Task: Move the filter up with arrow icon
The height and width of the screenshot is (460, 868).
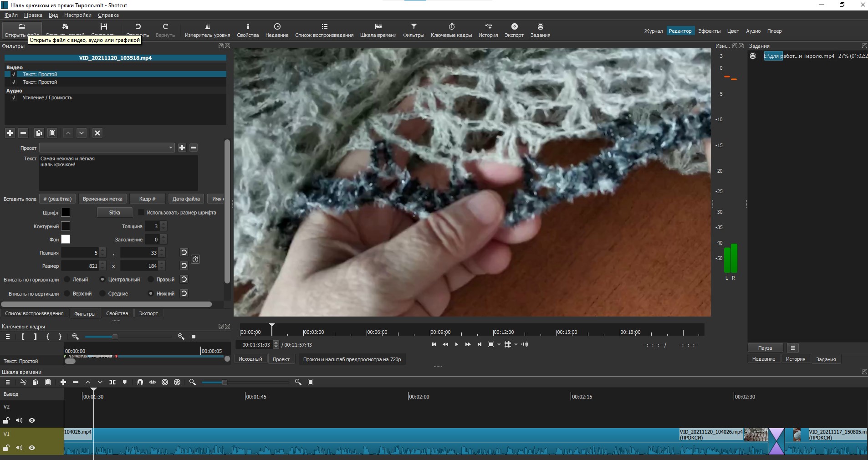Action: coord(68,133)
